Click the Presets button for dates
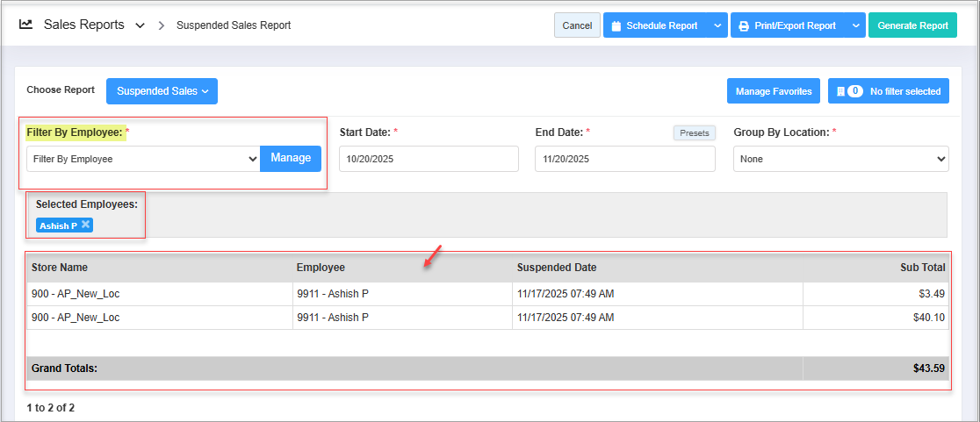This screenshot has height=422, width=980. (x=695, y=132)
